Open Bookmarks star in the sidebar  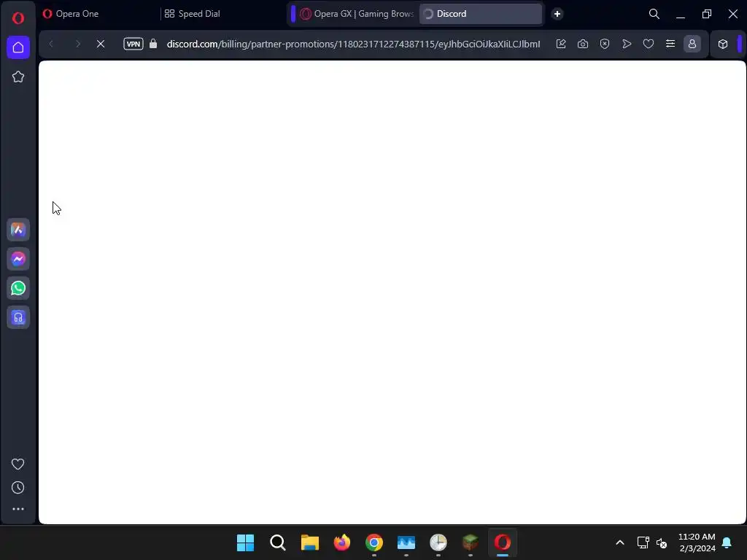click(18, 77)
